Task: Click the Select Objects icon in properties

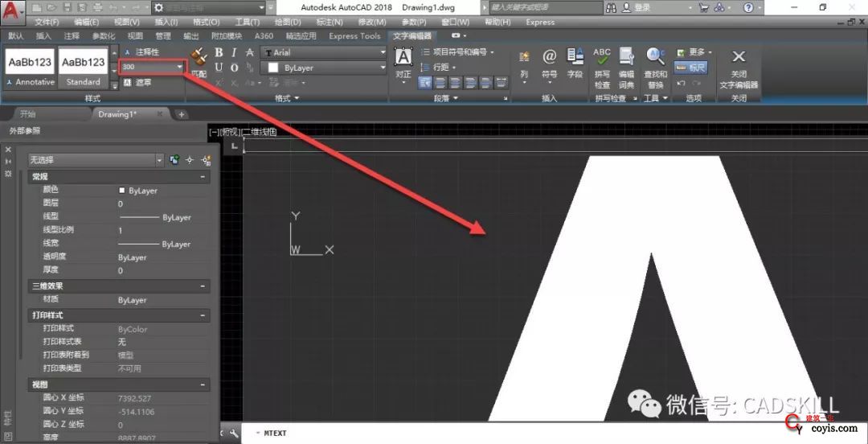Action: pos(190,159)
